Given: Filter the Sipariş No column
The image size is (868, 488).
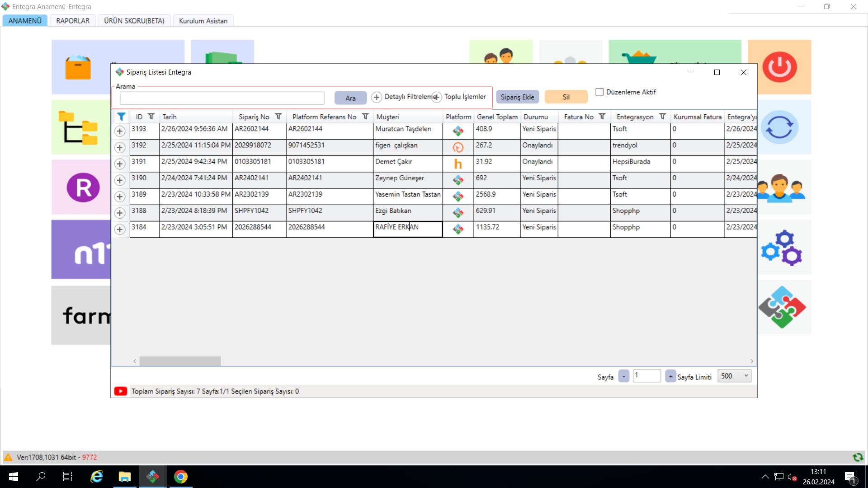Looking at the screenshot, I should (278, 117).
